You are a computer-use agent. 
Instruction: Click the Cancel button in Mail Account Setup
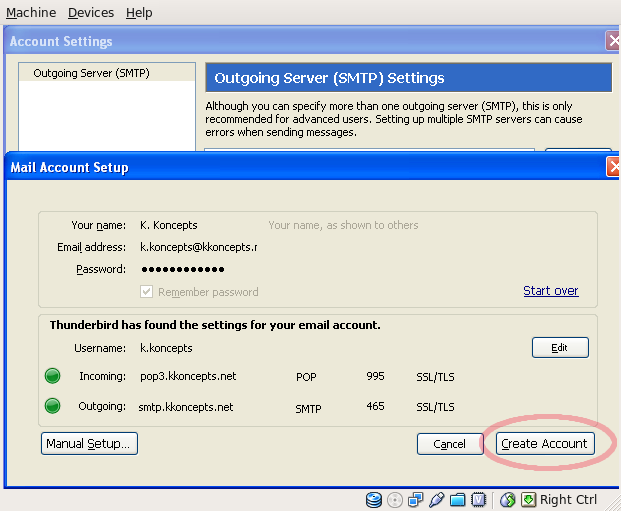coord(450,444)
